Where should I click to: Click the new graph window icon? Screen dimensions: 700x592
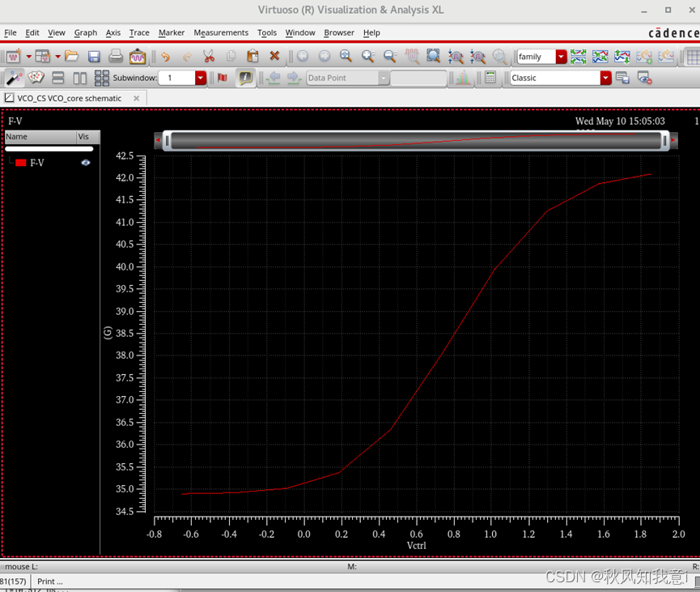[x=14, y=57]
